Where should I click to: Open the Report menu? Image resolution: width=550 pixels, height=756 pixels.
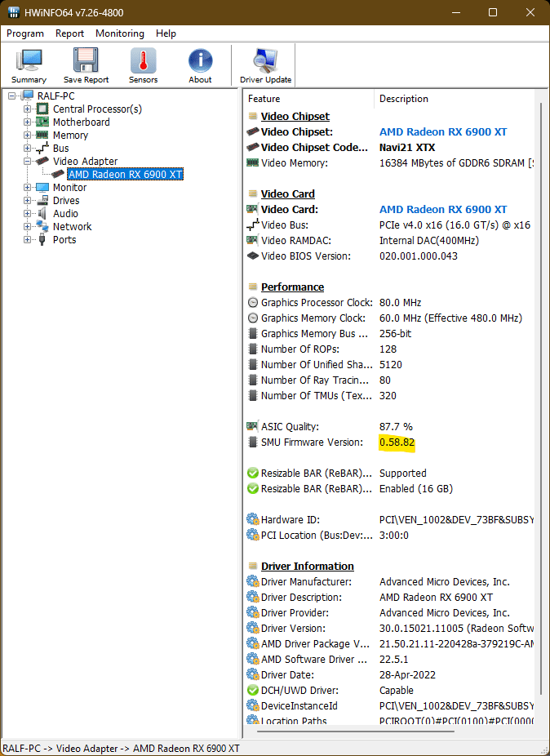pos(69,33)
